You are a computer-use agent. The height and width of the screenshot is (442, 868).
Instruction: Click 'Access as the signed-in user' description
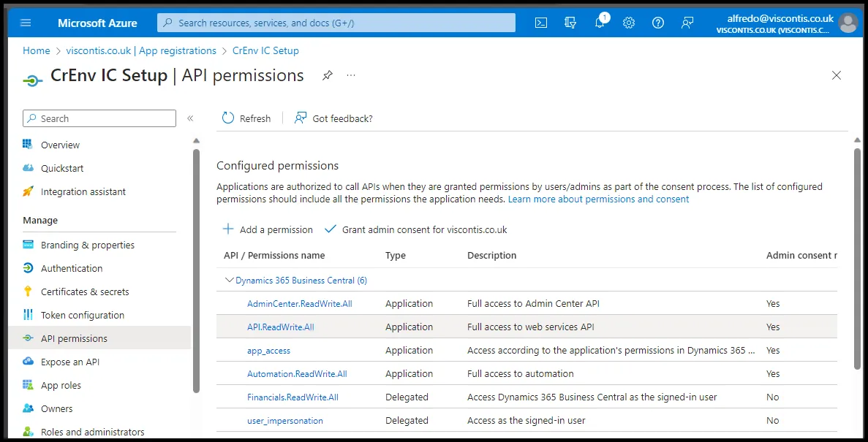527,420
